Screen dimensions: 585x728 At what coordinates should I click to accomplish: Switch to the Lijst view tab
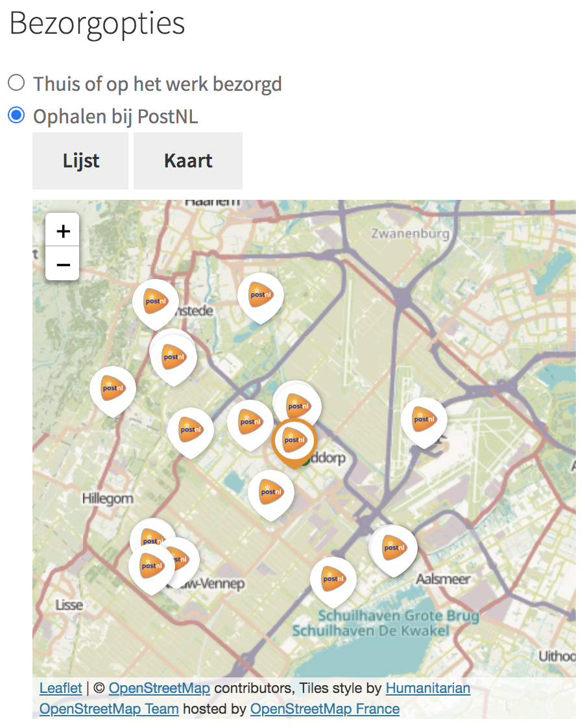pyautogui.click(x=80, y=161)
